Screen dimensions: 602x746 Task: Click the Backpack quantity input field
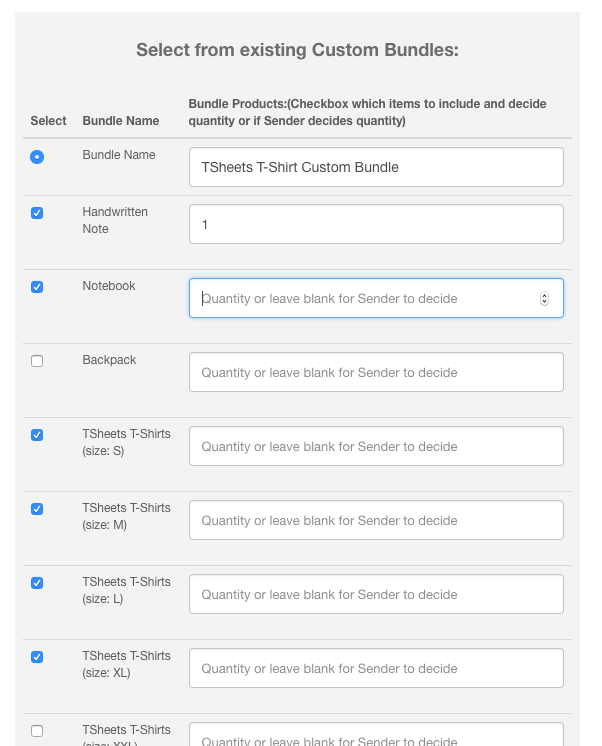tap(375, 372)
